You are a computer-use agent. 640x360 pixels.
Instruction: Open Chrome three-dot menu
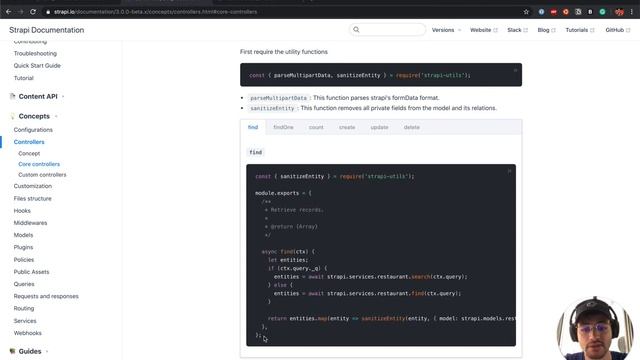[631, 12]
